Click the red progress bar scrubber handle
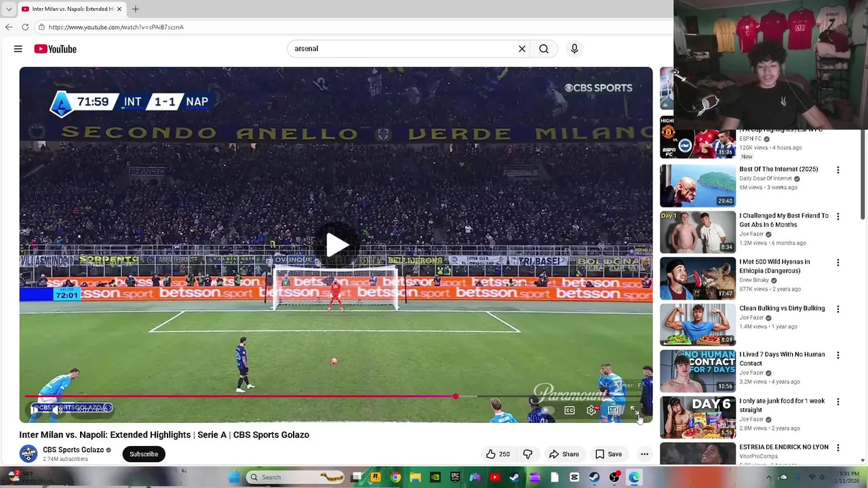Screen dimensions: 868x488 456,396
